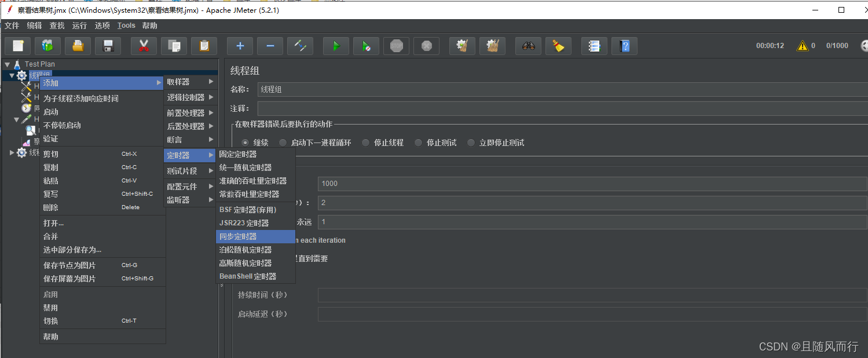This screenshot has width=868, height=358.
Task: Save the test plan with floppy icon
Action: pyautogui.click(x=108, y=46)
